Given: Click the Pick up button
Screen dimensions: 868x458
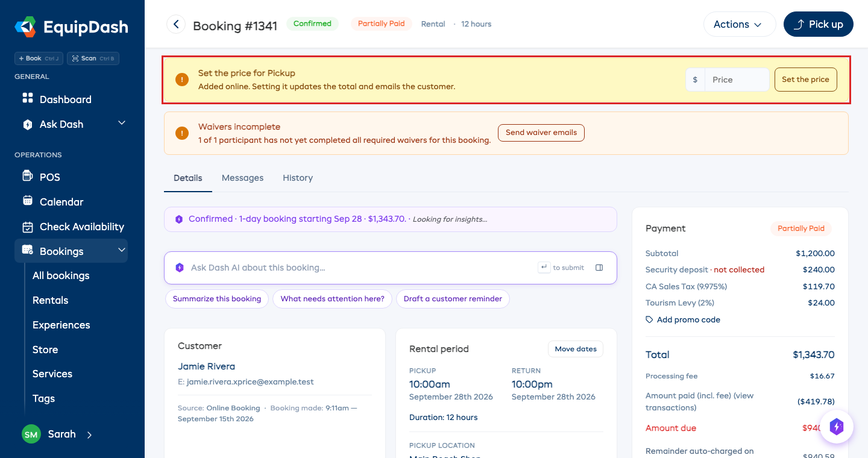Looking at the screenshot, I should pos(819,24).
